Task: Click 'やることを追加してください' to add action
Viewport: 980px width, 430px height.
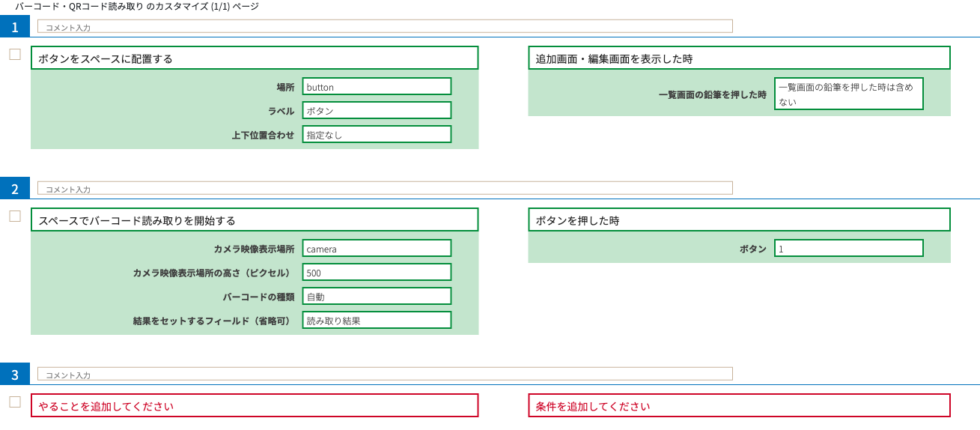Action: pyautogui.click(x=255, y=406)
